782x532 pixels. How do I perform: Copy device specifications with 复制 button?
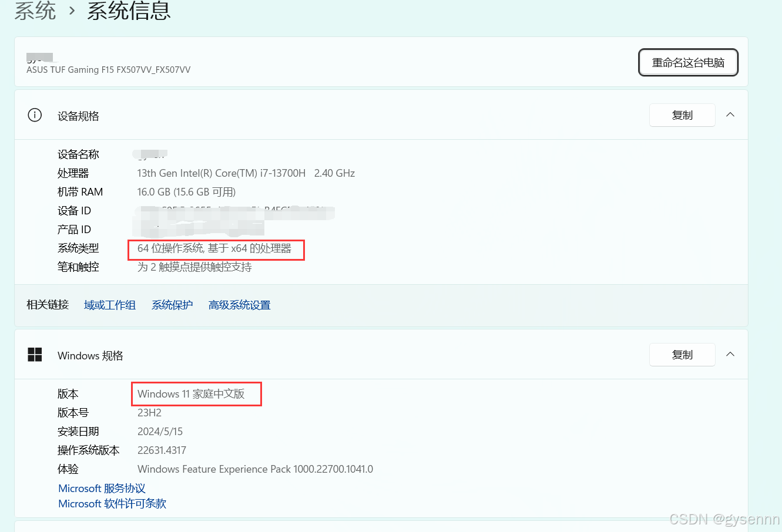tap(682, 115)
